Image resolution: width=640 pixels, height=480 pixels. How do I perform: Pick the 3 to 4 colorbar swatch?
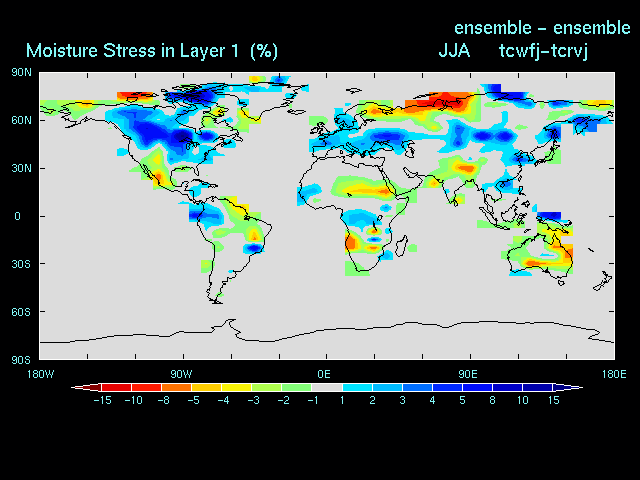(417, 387)
